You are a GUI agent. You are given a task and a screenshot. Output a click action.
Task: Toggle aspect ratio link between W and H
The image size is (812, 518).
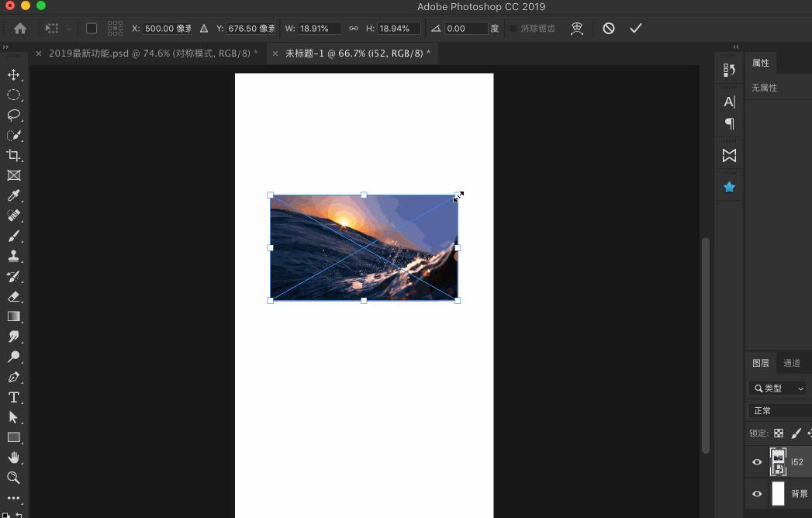[353, 28]
